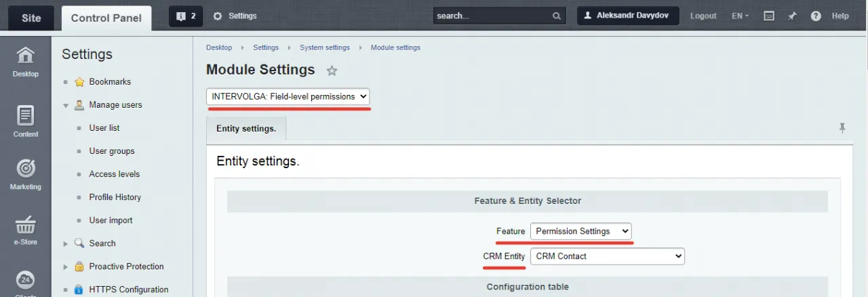Add Module Settings page to favorites star

click(x=332, y=71)
